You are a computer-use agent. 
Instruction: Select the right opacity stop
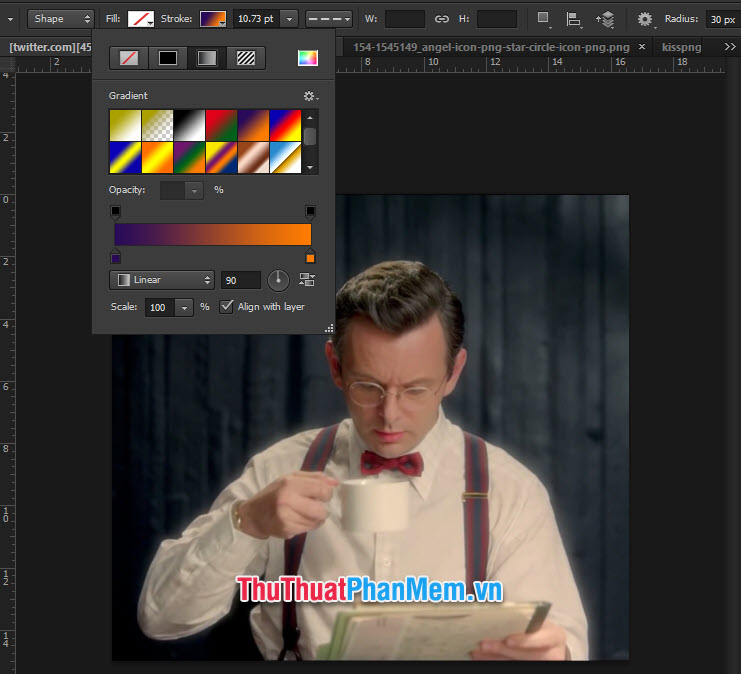click(310, 211)
